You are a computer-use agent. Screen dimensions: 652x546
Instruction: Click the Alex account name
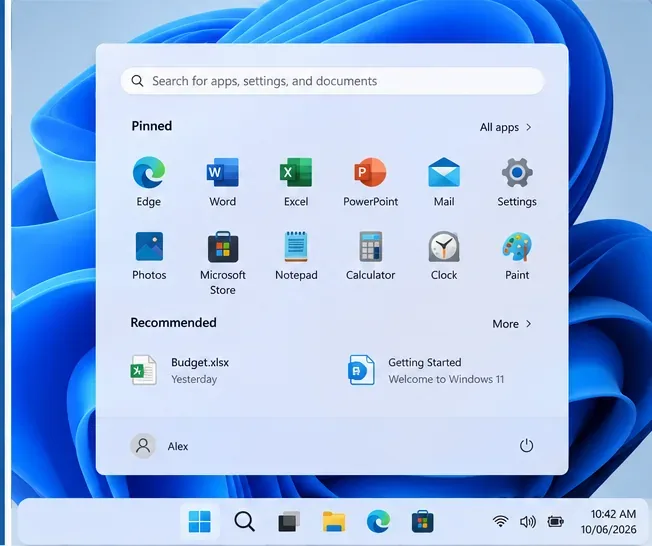pyautogui.click(x=178, y=446)
